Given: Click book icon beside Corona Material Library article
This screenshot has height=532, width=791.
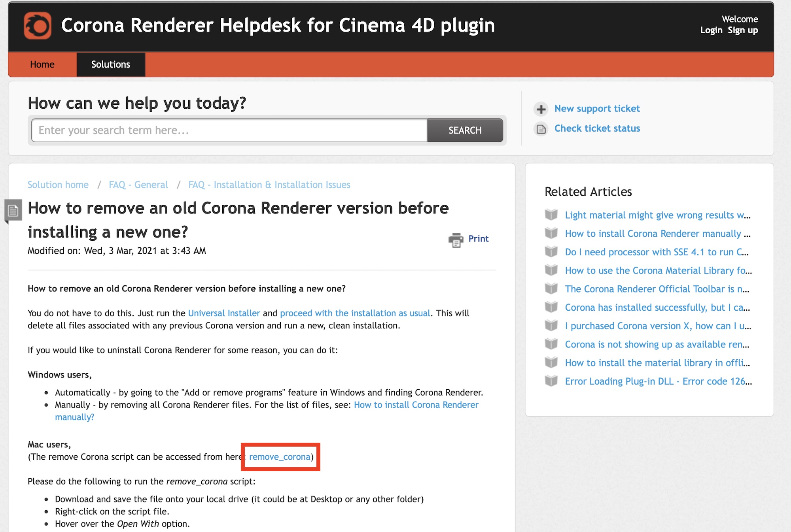Looking at the screenshot, I should [551, 270].
